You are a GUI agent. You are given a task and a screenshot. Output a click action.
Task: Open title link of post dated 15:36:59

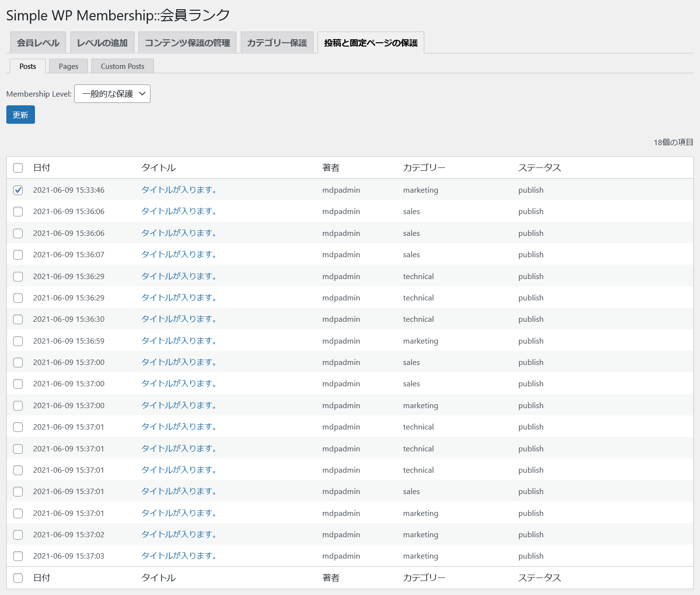tap(178, 341)
